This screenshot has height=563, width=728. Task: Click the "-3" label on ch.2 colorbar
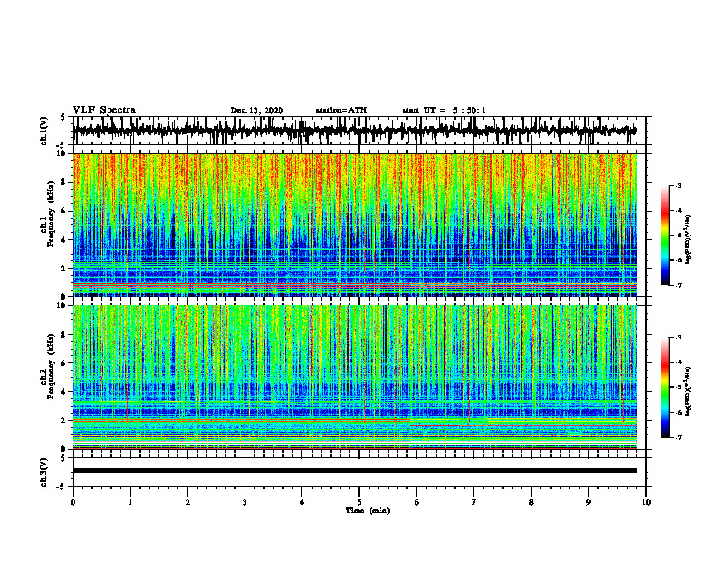tap(678, 338)
